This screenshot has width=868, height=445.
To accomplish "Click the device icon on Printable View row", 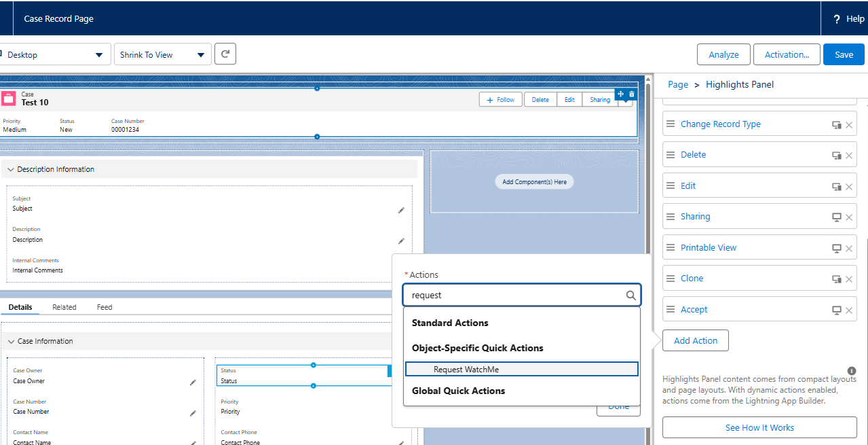I will coord(837,249).
